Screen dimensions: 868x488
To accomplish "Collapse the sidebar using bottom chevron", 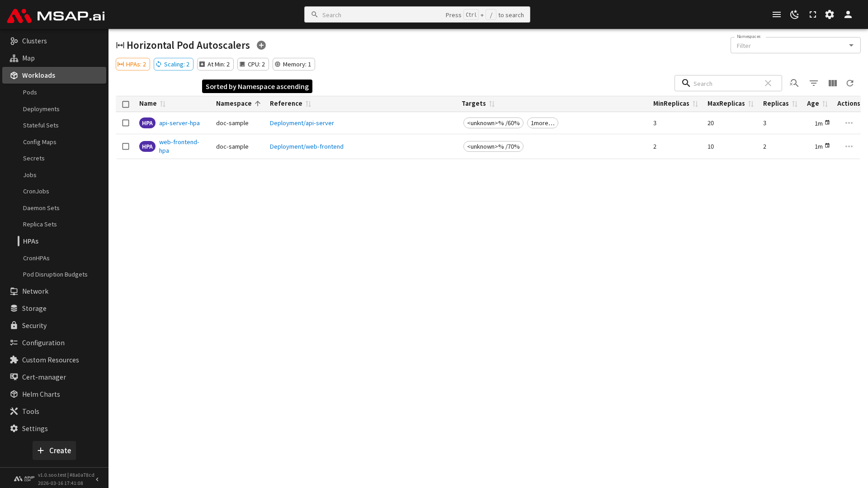I will (x=97, y=479).
